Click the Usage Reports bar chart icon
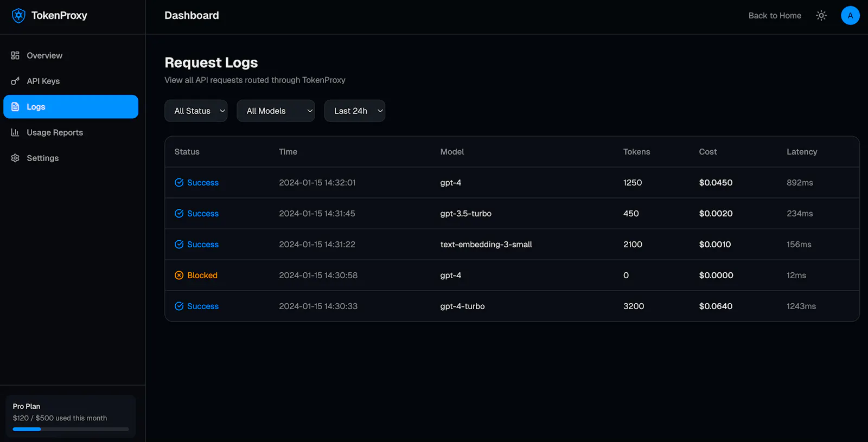This screenshot has height=442, width=868. pyautogui.click(x=15, y=132)
